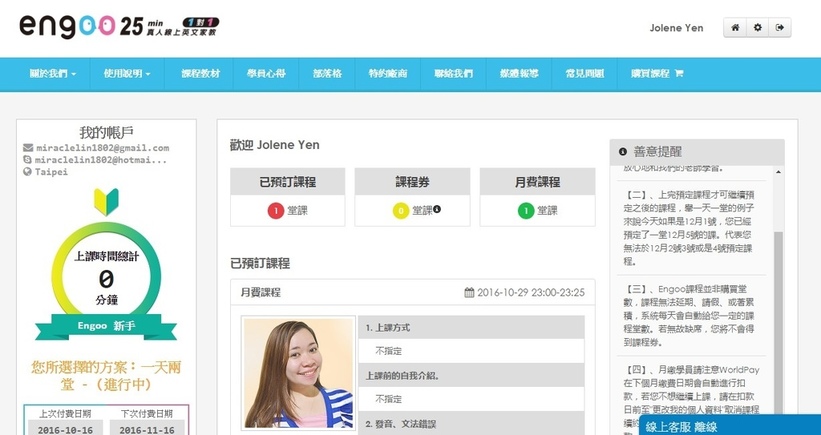The image size is (821, 435).
Task: Open the 學員心得 nav item
Action: pos(266,73)
